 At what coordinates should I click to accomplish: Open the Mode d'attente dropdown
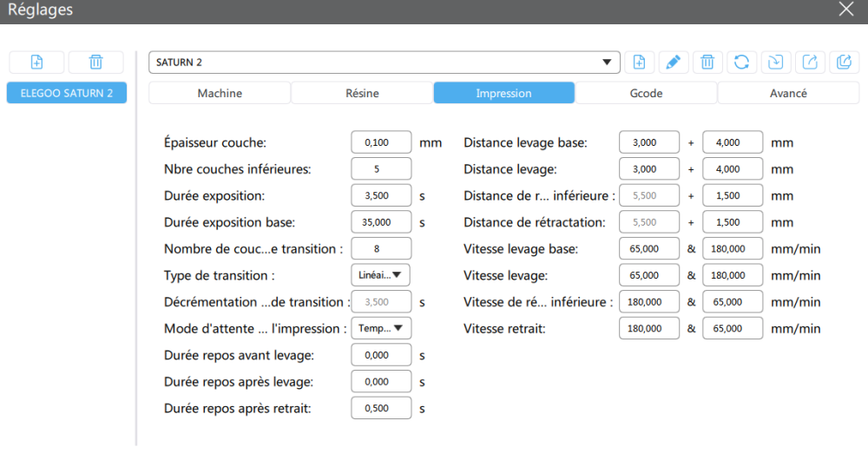pyautogui.click(x=381, y=328)
